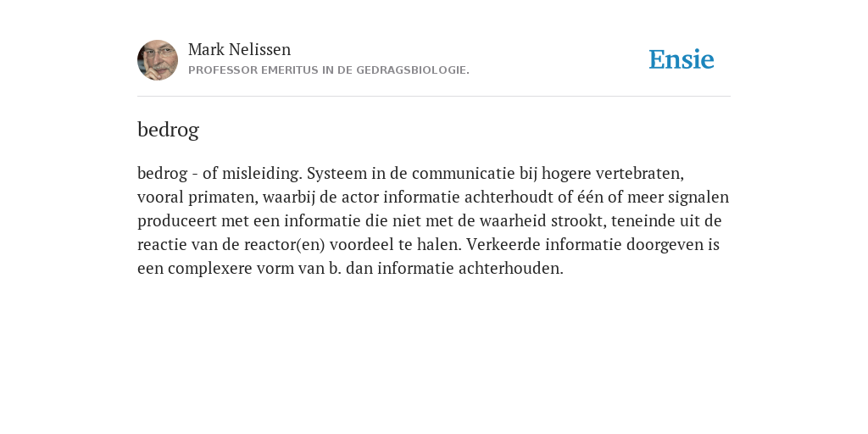Screen dimensions: 868x434
Task: Click the final word 'achterhouden.' of the definition
Action: pyautogui.click(x=512, y=269)
